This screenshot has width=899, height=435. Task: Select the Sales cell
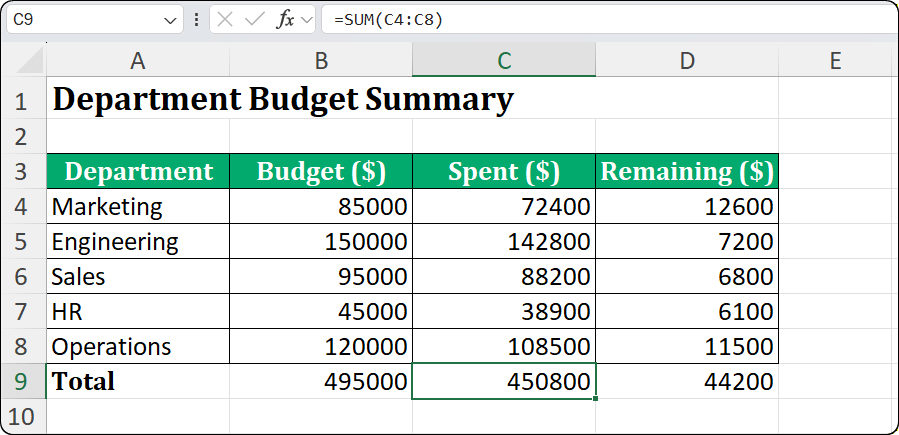pyautogui.click(x=138, y=276)
